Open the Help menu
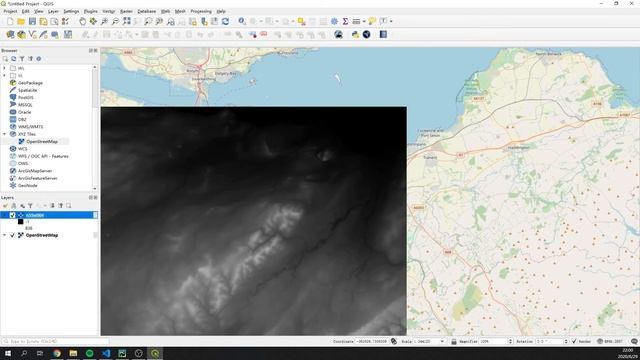This screenshot has height=360, width=640. 221,11
